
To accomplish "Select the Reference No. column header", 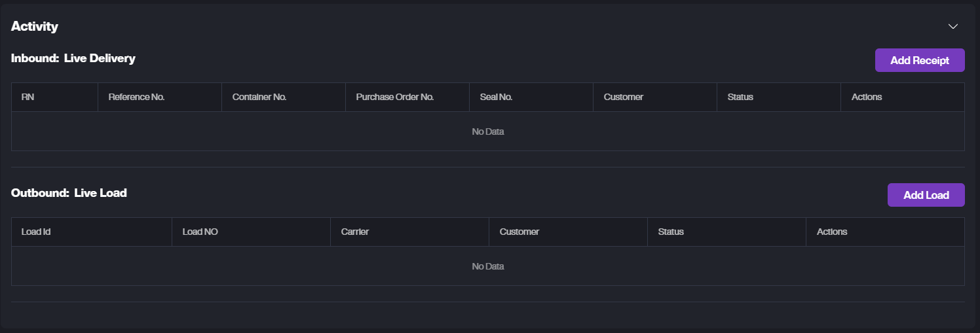I will pos(136,97).
